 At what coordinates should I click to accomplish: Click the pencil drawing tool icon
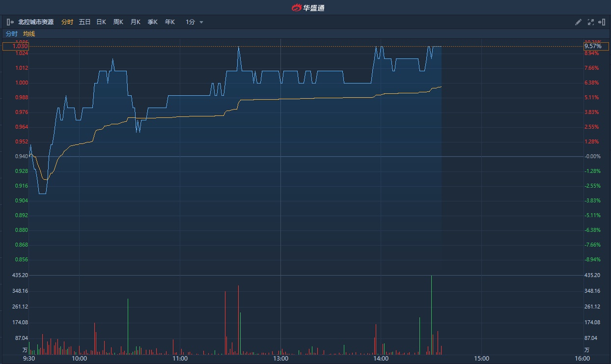click(x=579, y=22)
